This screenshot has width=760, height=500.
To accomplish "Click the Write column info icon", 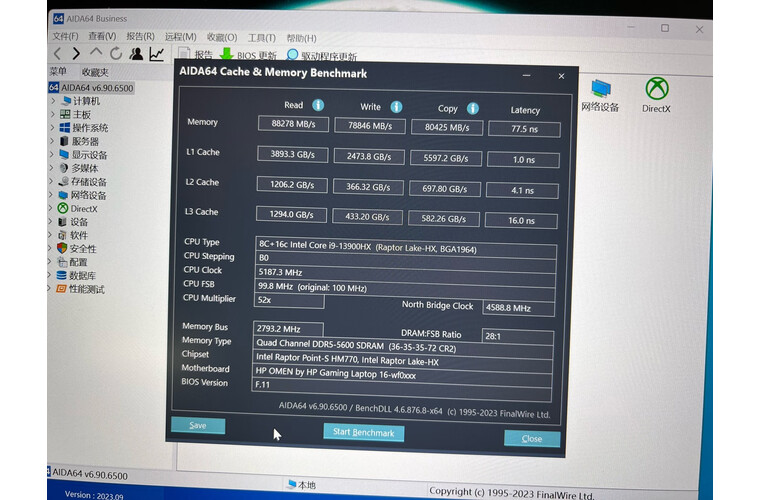I will 396,107.
